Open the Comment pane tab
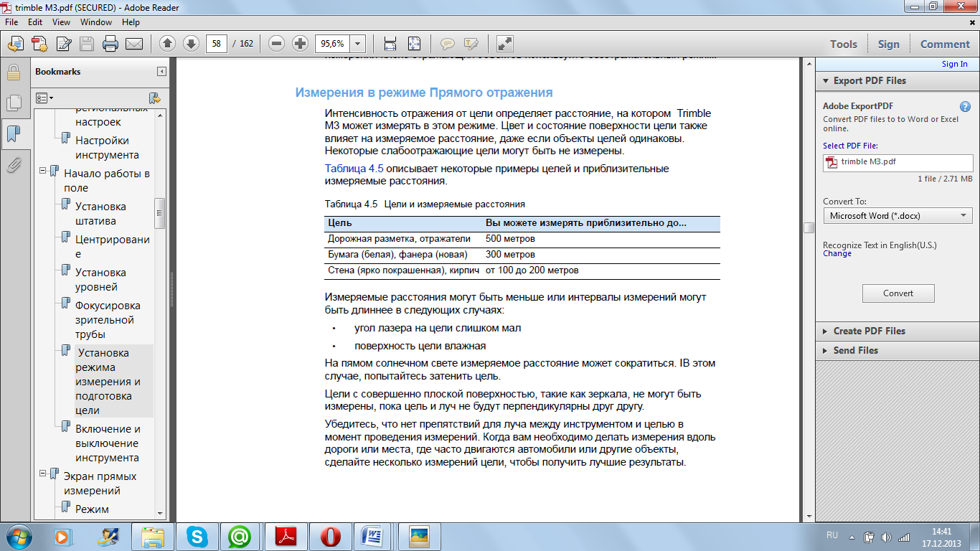980x551 pixels. pyautogui.click(x=945, y=44)
